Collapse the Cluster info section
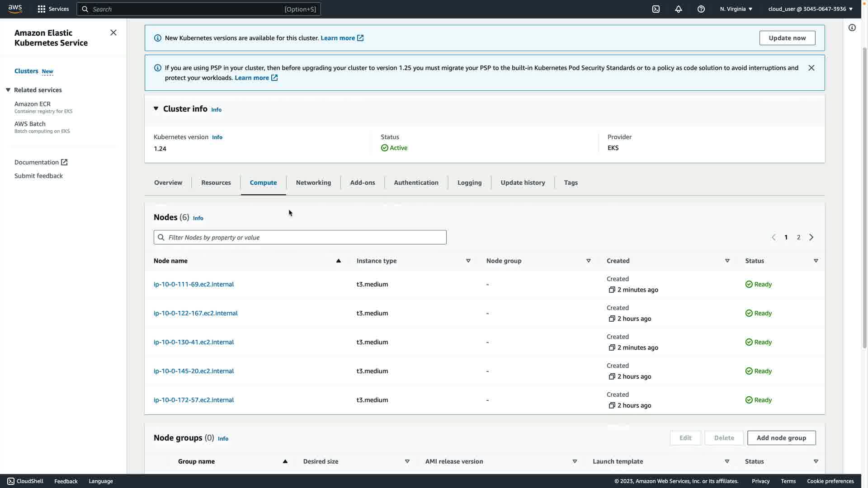This screenshot has width=868, height=488. pyautogui.click(x=156, y=108)
